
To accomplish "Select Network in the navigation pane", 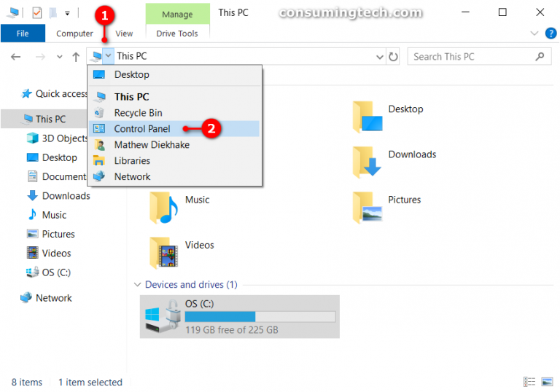I will pyautogui.click(x=47, y=298).
